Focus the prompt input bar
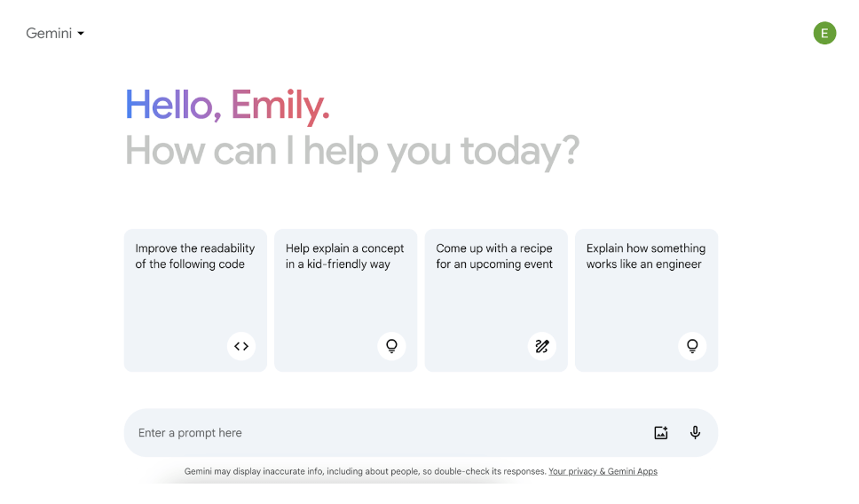This screenshot has height=504, width=859. pyautogui.click(x=421, y=433)
